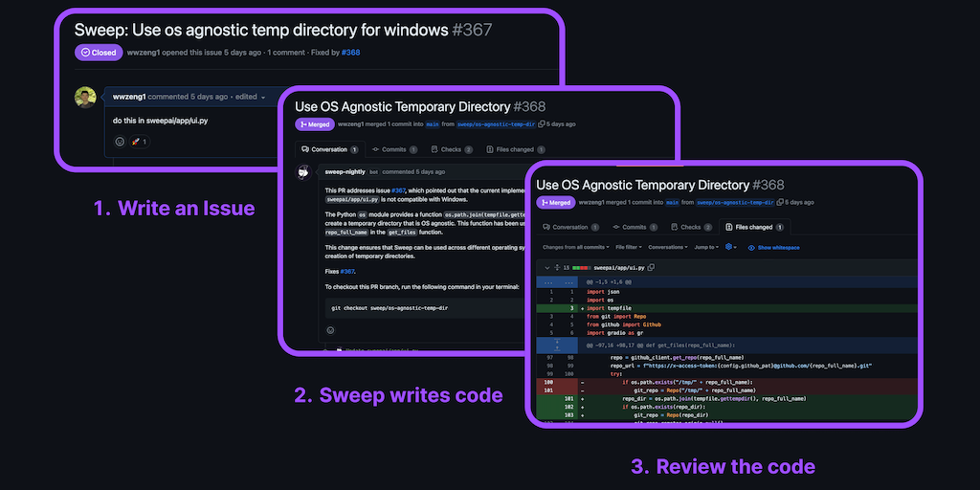Viewport: 980px width, 490px height.
Task: Click the rocket reaction on the issue comment
Action: pyautogui.click(x=140, y=142)
